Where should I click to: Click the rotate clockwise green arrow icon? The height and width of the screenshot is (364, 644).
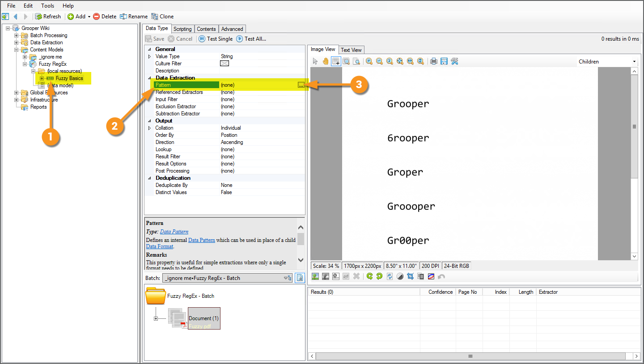370,276
